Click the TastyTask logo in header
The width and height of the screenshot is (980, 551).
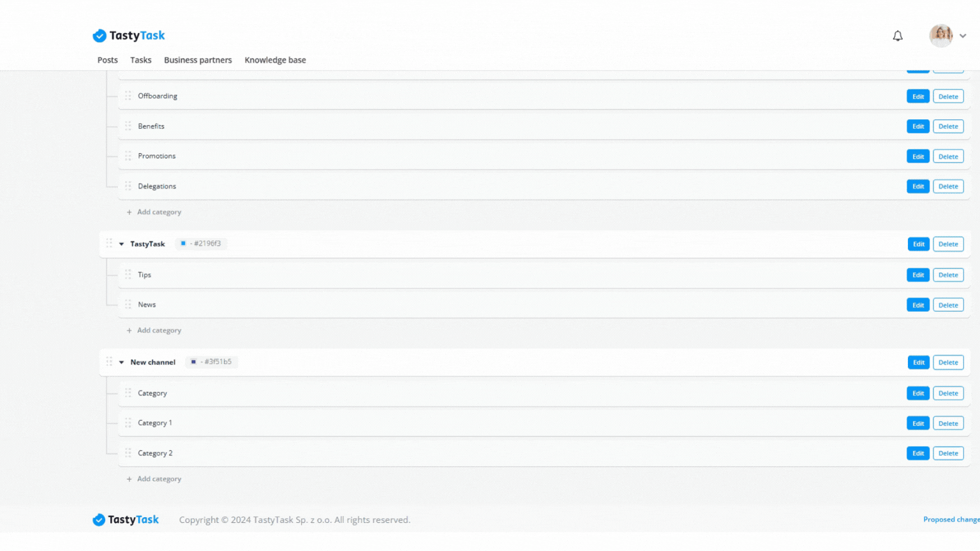tap(129, 36)
